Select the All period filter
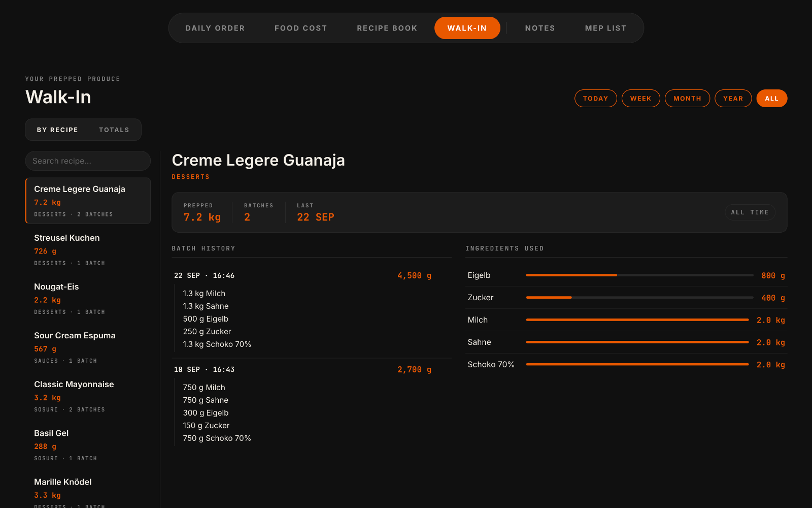 [771, 99]
